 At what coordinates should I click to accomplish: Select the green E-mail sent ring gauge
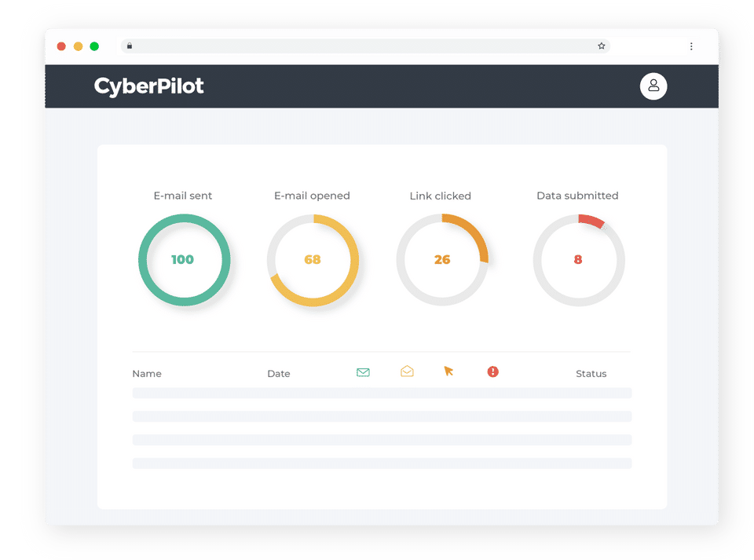click(184, 260)
